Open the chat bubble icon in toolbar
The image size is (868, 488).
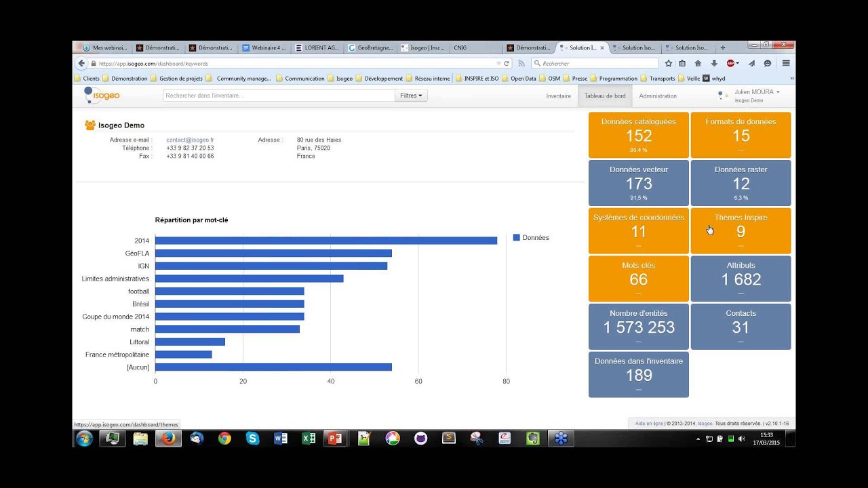768,63
